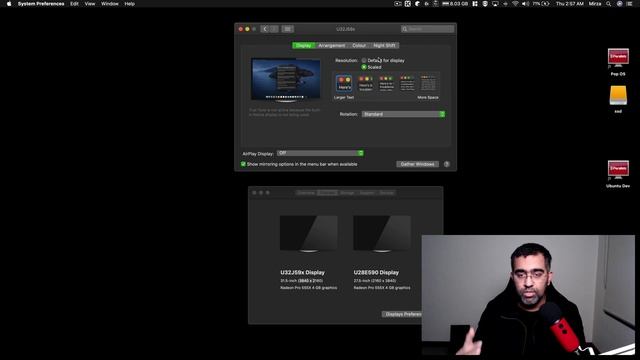Image resolution: width=640 pixels, height=360 pixels.
Task: Close the Displays preferences window
Action: point(241,29)
